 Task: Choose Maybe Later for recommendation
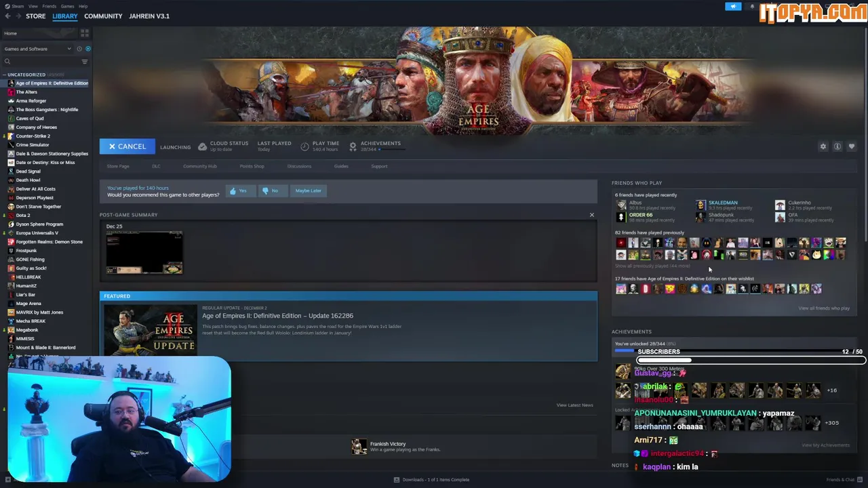coord(308,190)
